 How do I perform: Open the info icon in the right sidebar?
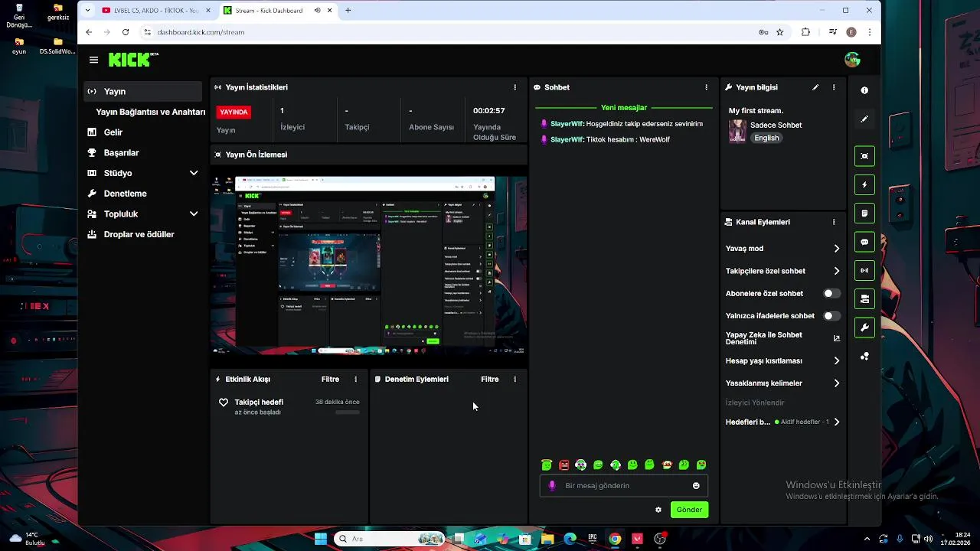[864, 90]
